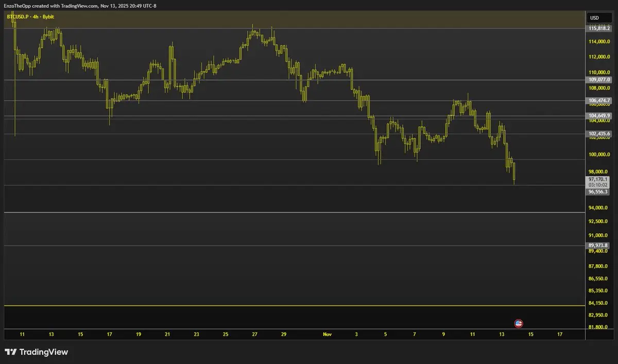This screenshot has height=364, width=618.
Task: Click the current price label 97,170.1
Action: pos(598,179)
